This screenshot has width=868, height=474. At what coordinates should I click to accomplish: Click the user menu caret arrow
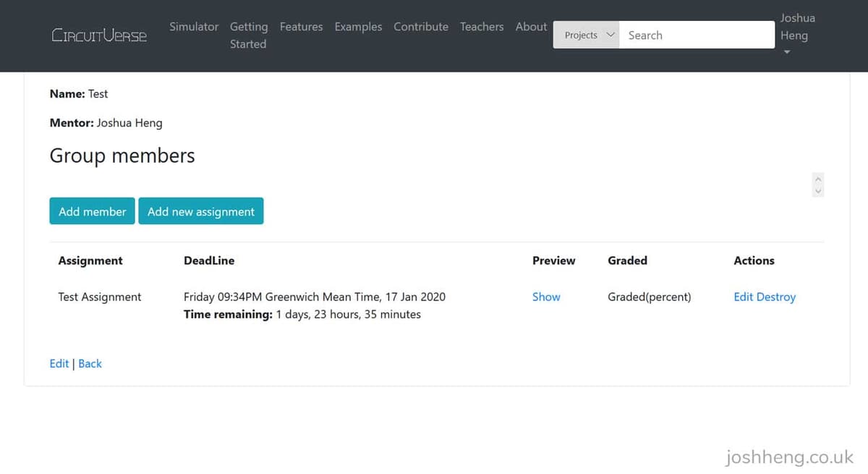[x=787, y=52]
